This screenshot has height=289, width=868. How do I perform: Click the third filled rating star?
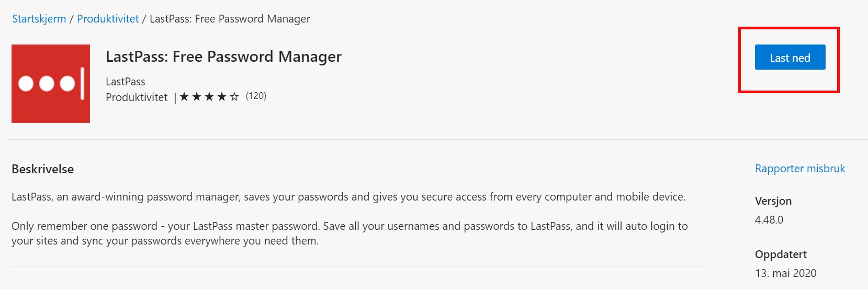[x=209, y=96]
